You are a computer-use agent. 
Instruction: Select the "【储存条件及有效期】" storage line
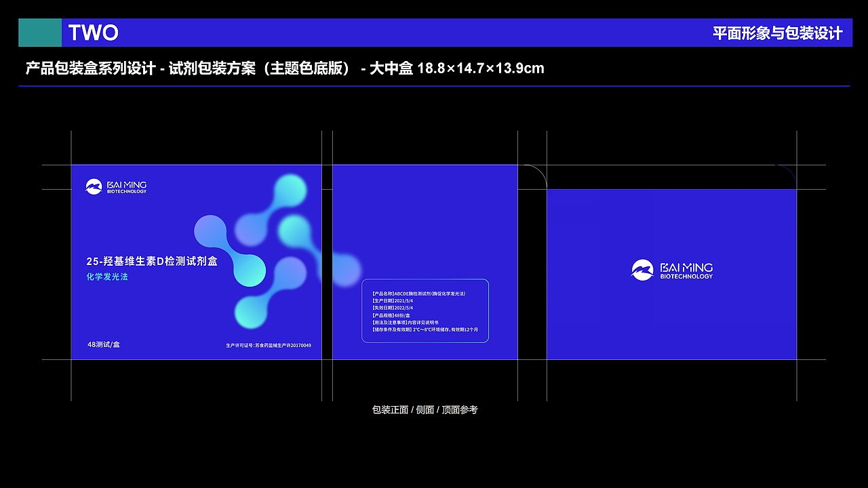[425, 329]
